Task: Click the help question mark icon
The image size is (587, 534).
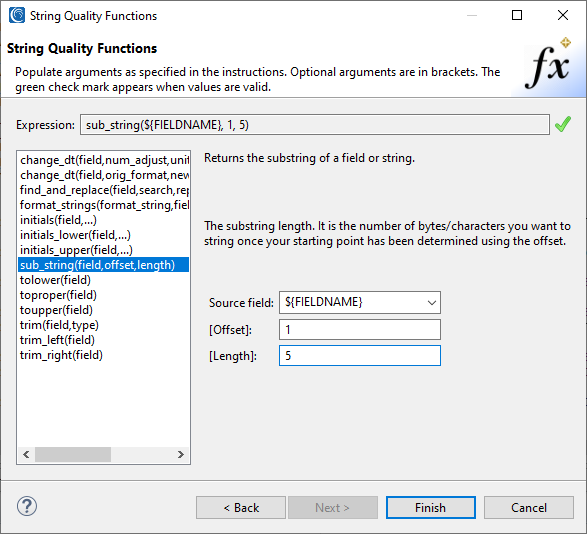Action: [27, 507]
